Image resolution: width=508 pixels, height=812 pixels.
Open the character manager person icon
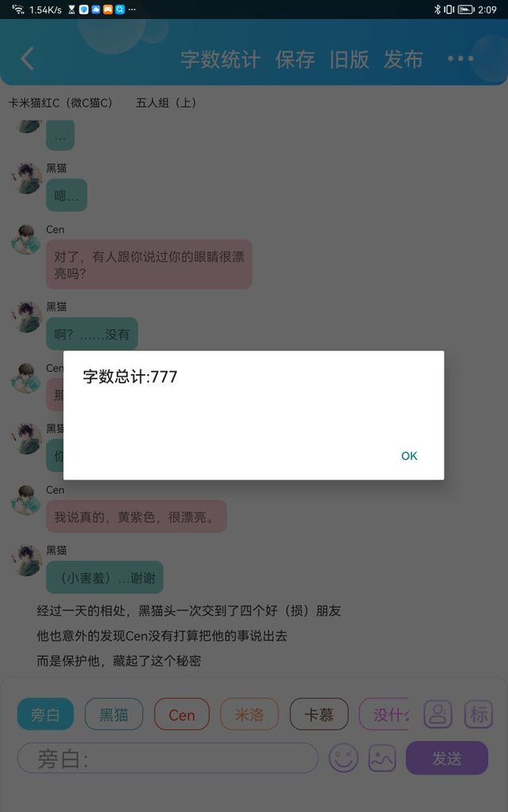[x=438, y=714]
